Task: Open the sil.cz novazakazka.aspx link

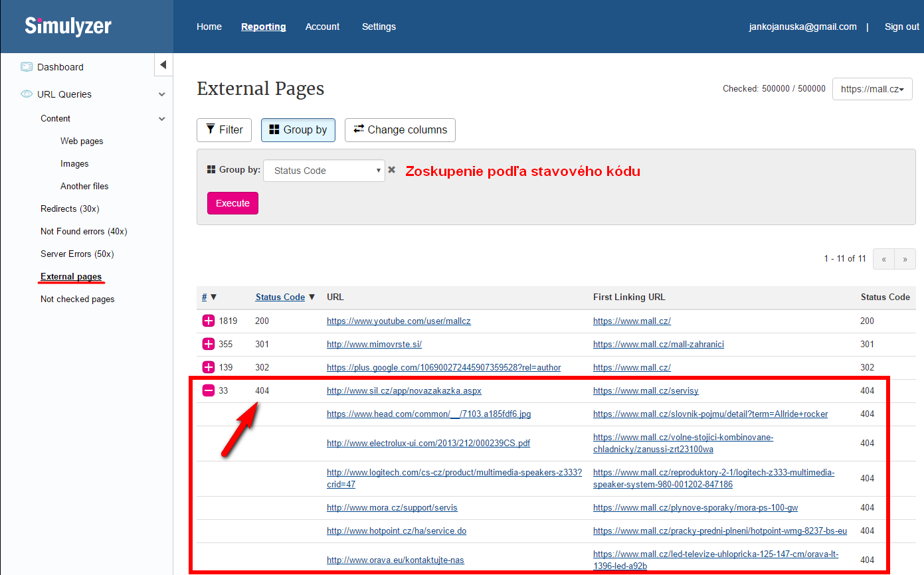Action: pos(404,390)
